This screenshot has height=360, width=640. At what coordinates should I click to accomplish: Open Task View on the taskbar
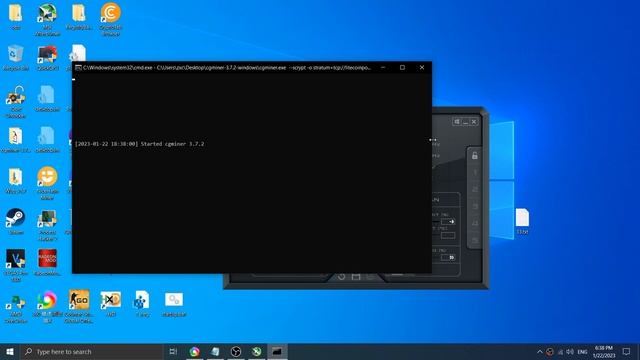(173, 351)
